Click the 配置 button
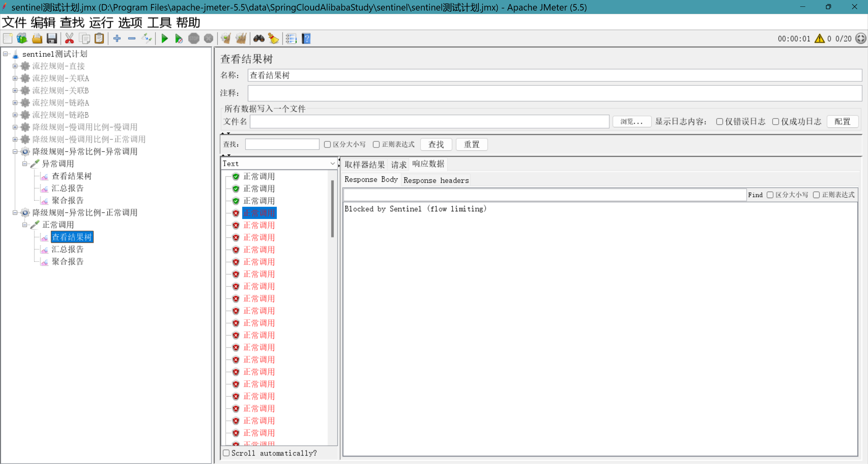The width and height of the screenshot is (868, 464). (x=842, y=122)
